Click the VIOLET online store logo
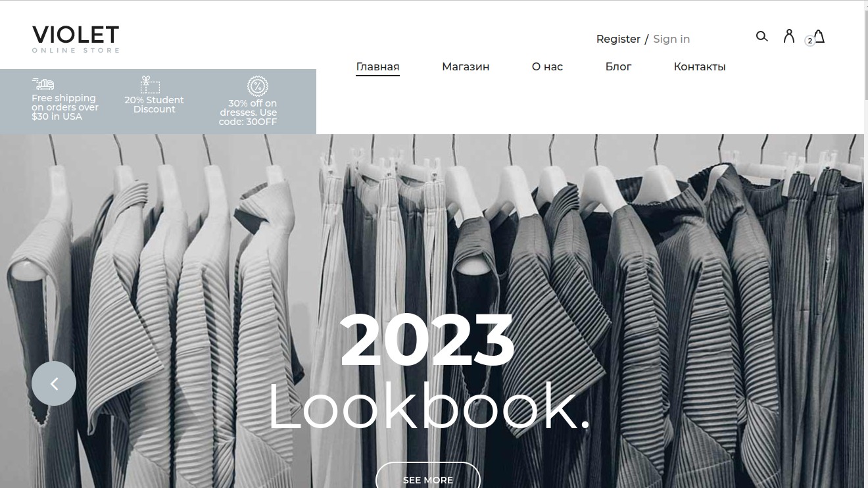 [76, 39]
